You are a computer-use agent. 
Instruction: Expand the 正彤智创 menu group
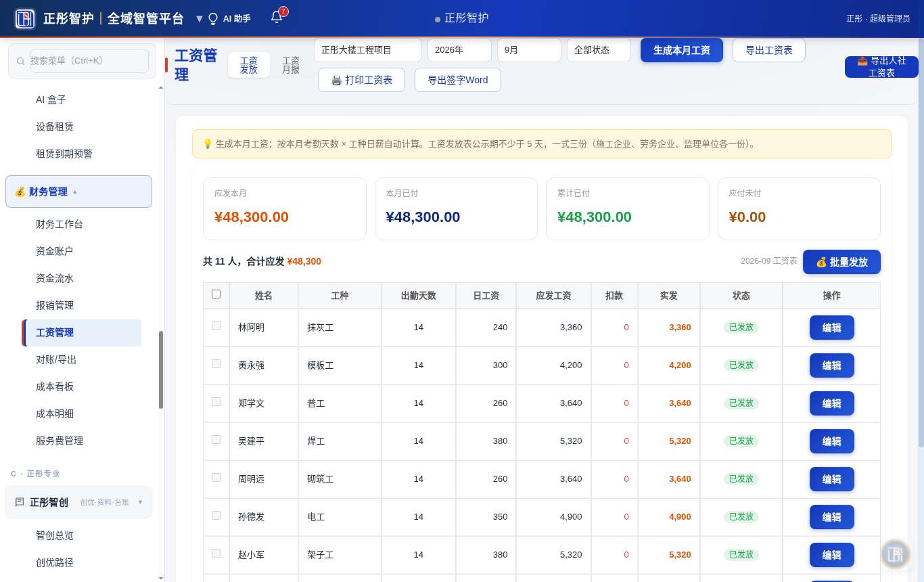point(78,502)
